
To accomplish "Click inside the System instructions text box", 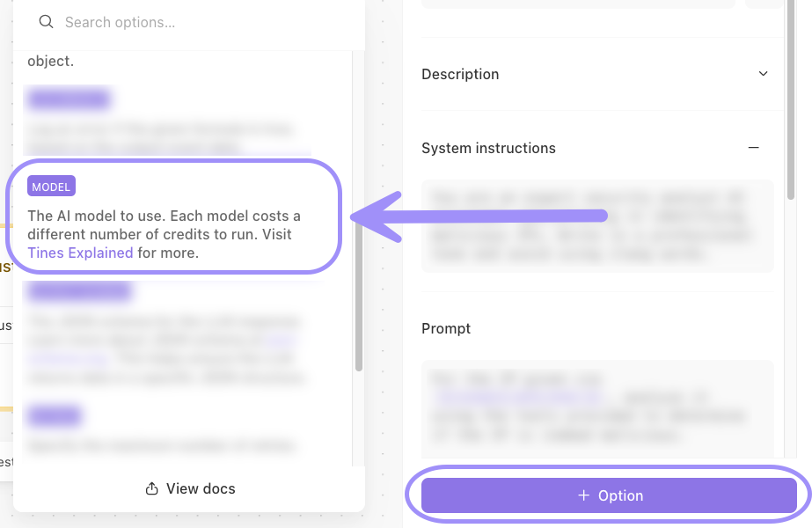I will [597, 226].
